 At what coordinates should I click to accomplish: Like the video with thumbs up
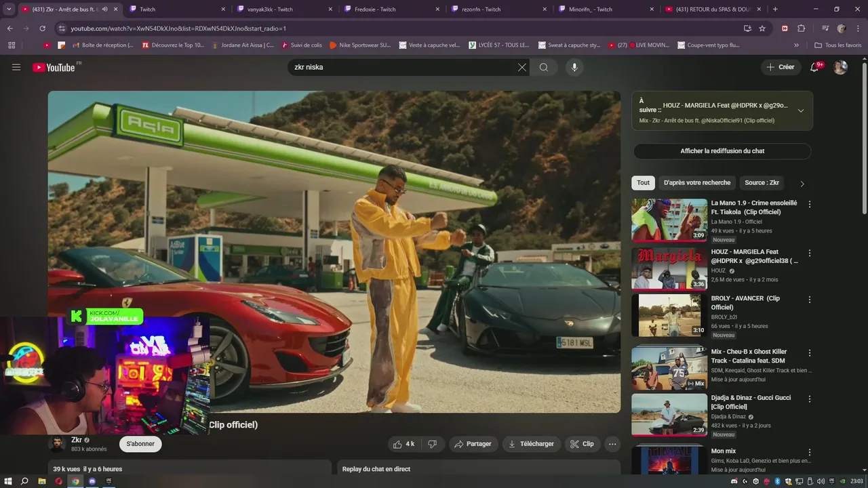pos(403,444)
